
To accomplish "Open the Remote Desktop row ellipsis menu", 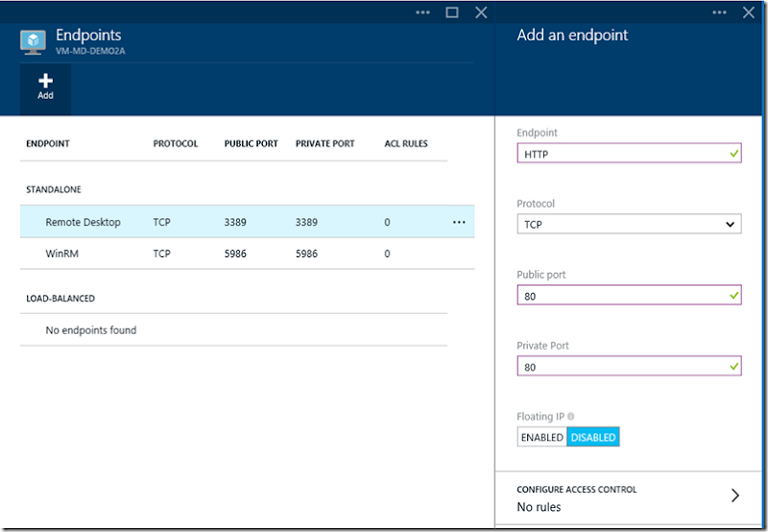I will (458, 223).
